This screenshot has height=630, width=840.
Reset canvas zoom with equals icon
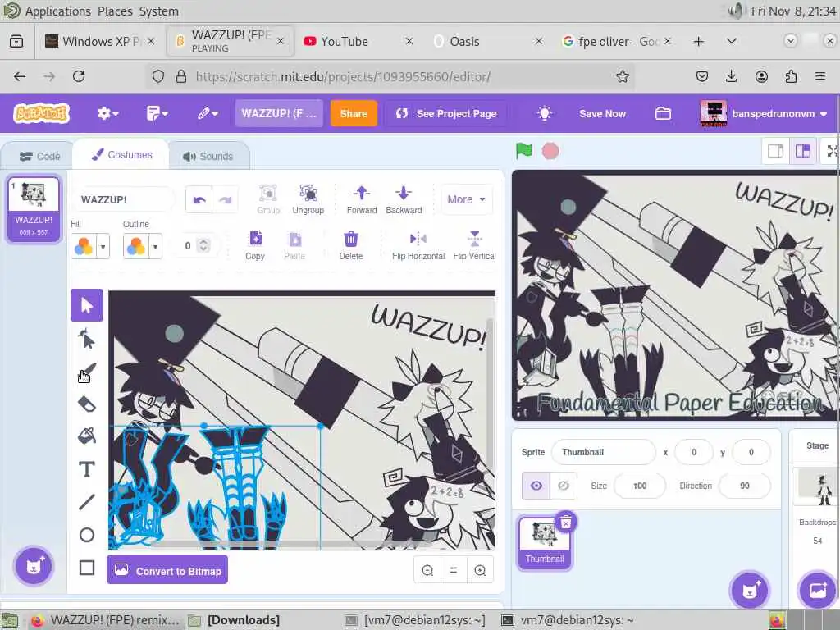[454, 571]
